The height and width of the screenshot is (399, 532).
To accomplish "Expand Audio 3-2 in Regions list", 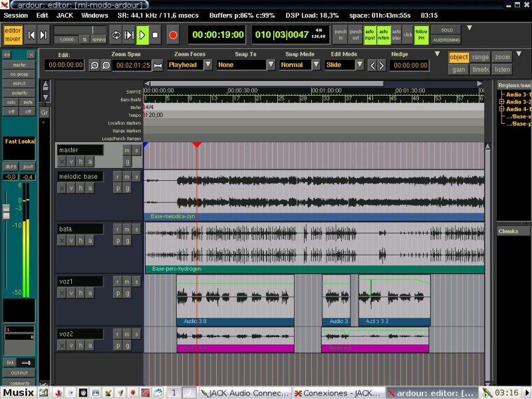I will point(501,102).
